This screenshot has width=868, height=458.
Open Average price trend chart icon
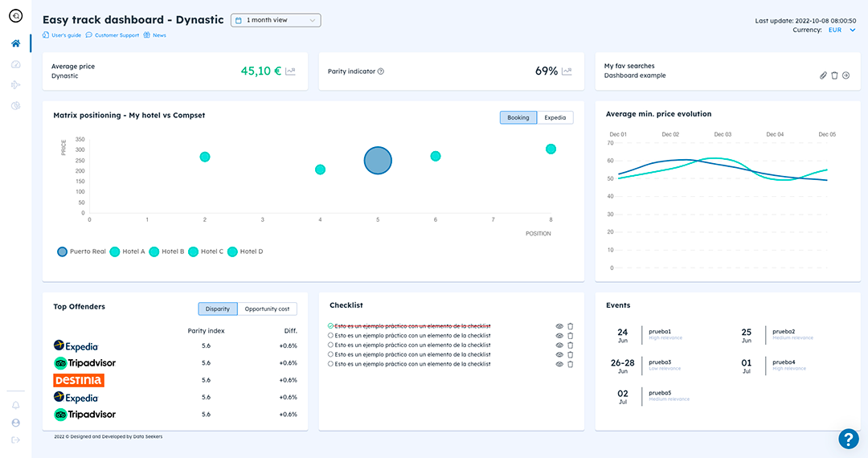point(290,72)
